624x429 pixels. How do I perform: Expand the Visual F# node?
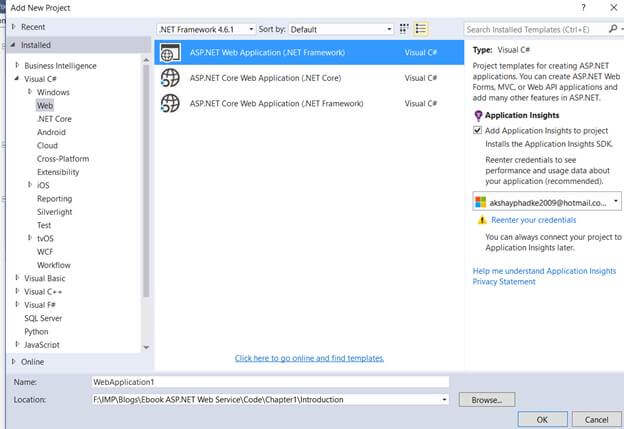pos(17,304)
